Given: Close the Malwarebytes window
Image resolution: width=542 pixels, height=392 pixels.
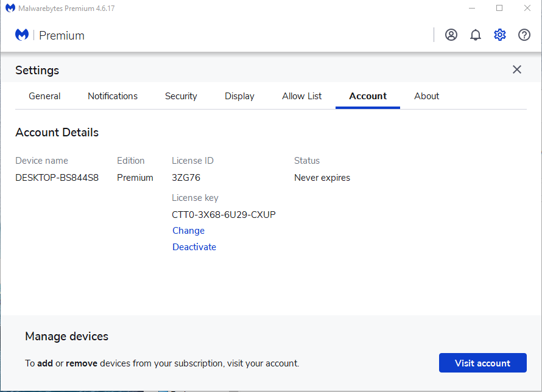Looking at the screenshot, I should coord(527,8).
